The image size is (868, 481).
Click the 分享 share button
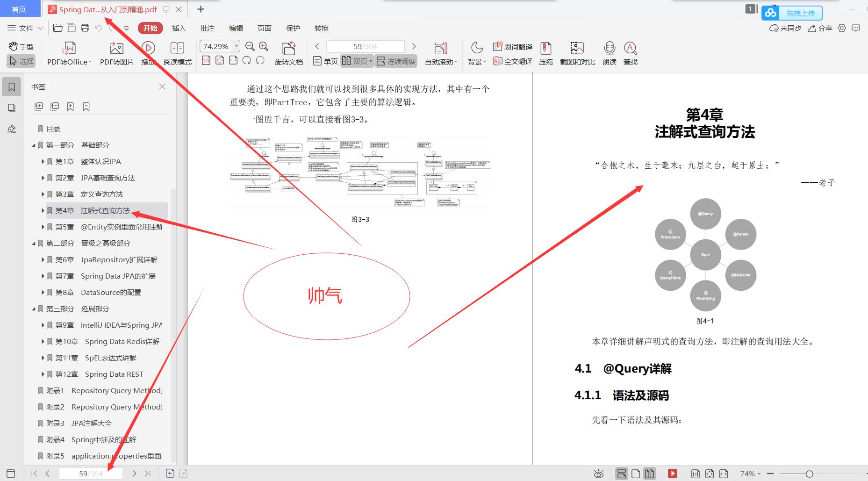tap(820, 28)
